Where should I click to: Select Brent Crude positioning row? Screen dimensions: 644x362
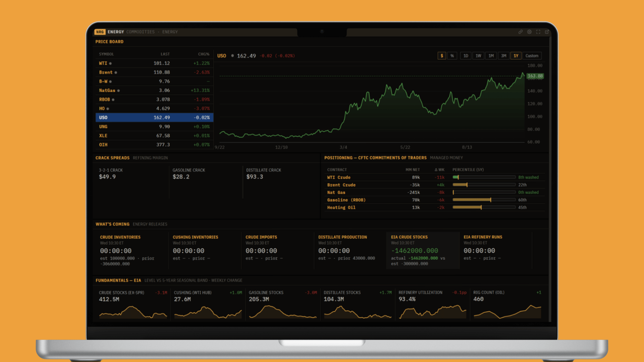tap(435, 185)
